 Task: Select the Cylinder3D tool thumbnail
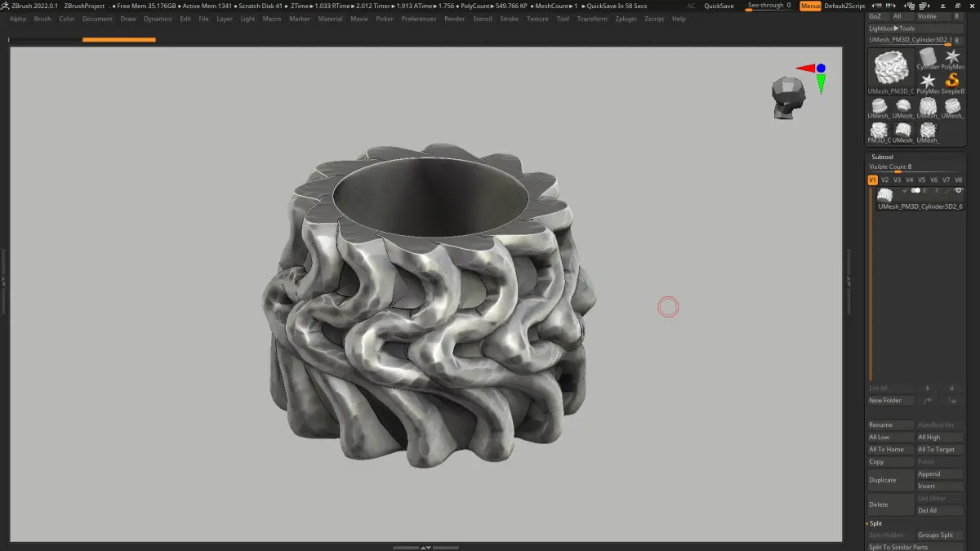[x=928, y=58]
